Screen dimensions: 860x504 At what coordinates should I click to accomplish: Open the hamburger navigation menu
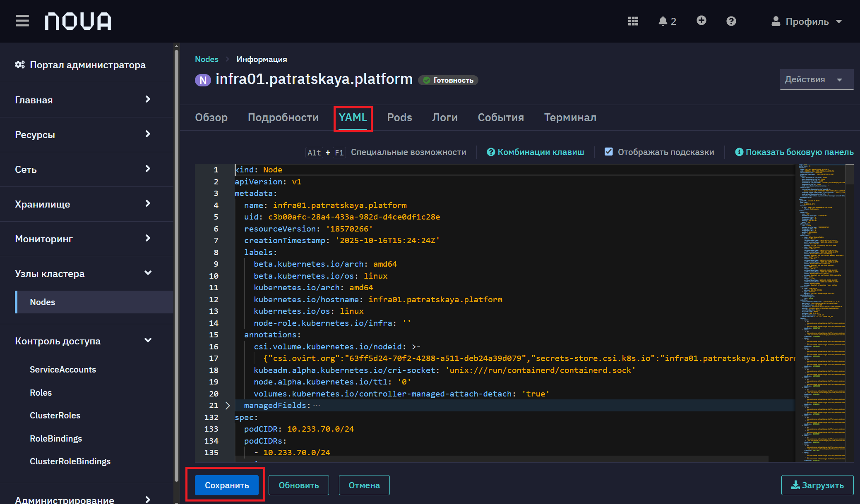point(22,21)
